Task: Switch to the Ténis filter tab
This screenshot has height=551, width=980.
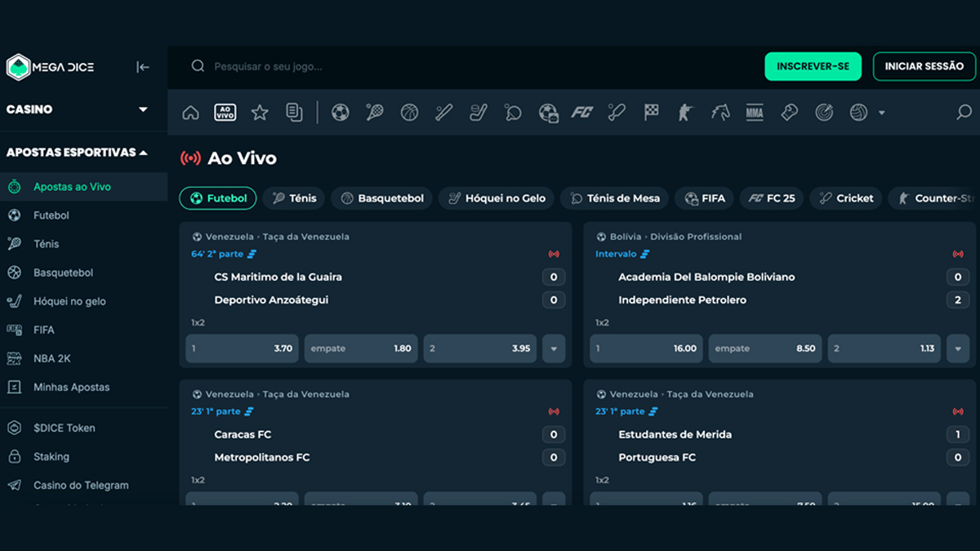Action: click(x=294, y=198)
